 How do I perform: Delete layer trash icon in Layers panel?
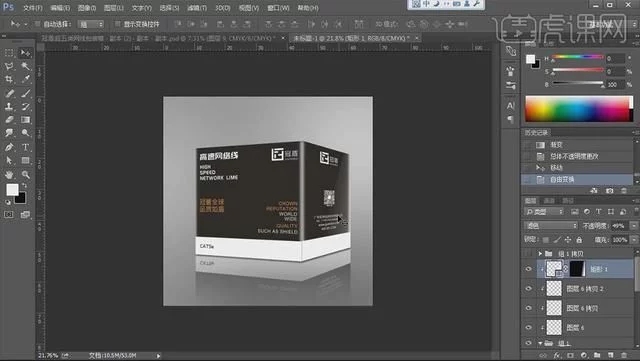pos(624,355)
